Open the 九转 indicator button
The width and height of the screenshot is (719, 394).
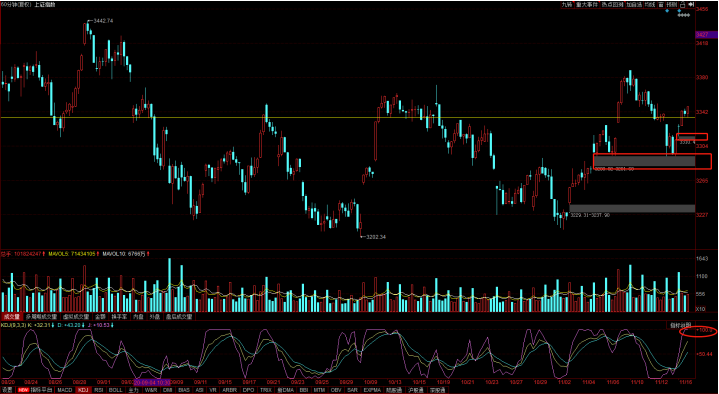tap(568, 5)
